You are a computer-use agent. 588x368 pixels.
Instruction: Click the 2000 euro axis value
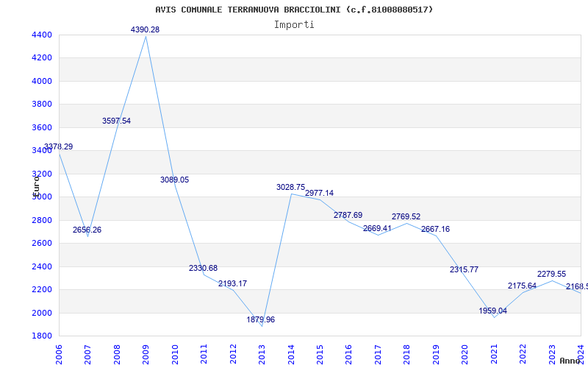(x=43, y=313)
